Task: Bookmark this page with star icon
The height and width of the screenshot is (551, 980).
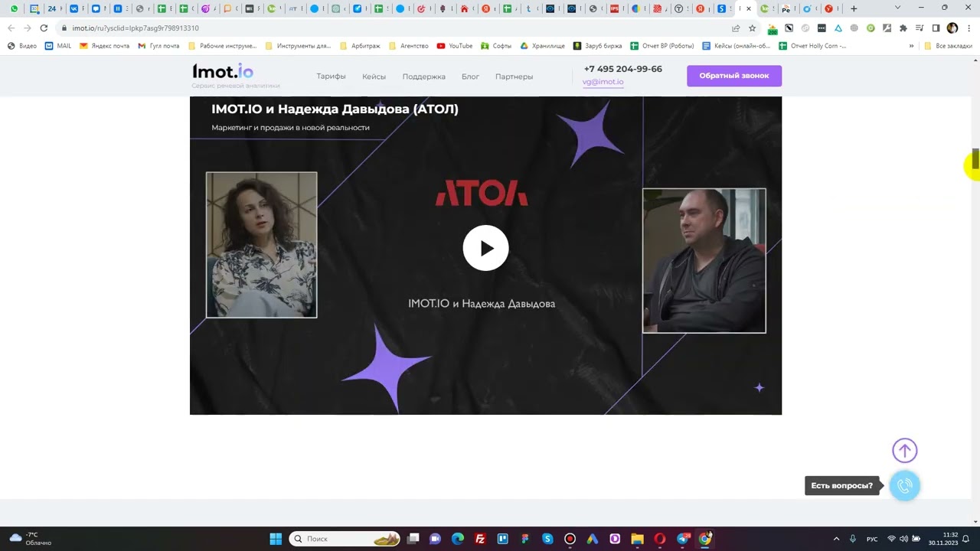Action: (x=752, y=28)
